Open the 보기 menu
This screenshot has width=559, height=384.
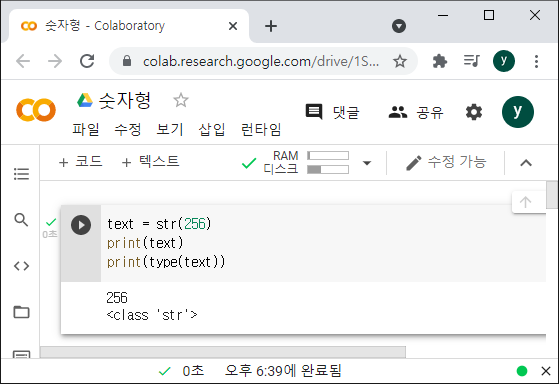pos(170,129)
